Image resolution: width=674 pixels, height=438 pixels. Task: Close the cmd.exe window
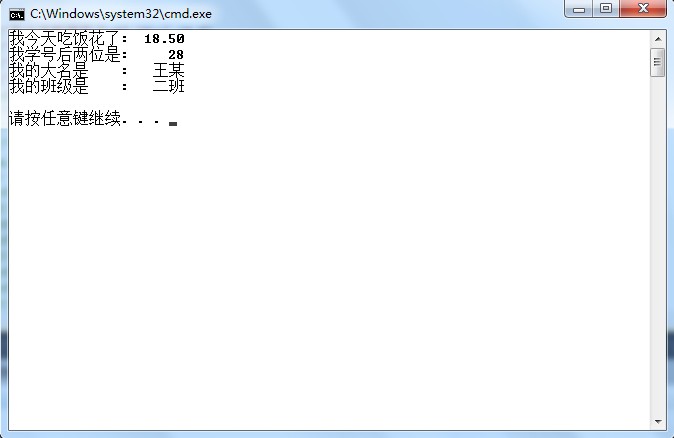(643, 9)
